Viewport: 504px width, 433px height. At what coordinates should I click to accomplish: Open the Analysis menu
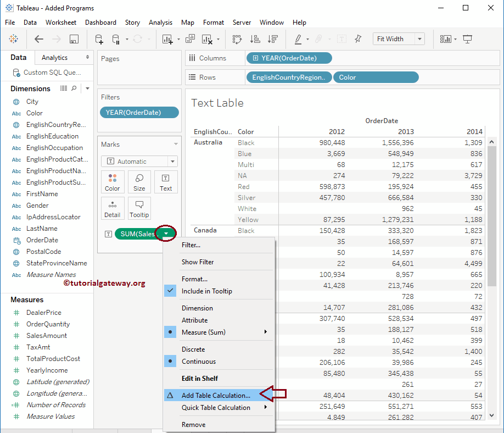coord(160,23)
